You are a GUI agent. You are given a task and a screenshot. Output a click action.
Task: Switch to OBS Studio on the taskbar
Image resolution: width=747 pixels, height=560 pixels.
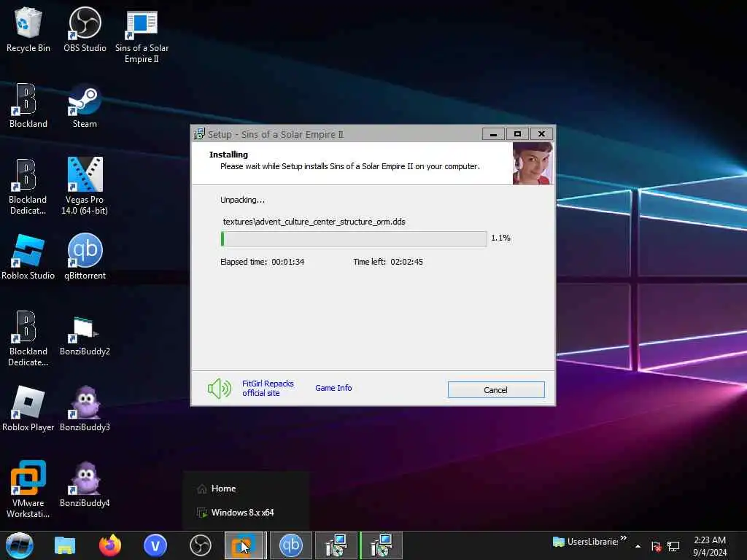(200, 545)
